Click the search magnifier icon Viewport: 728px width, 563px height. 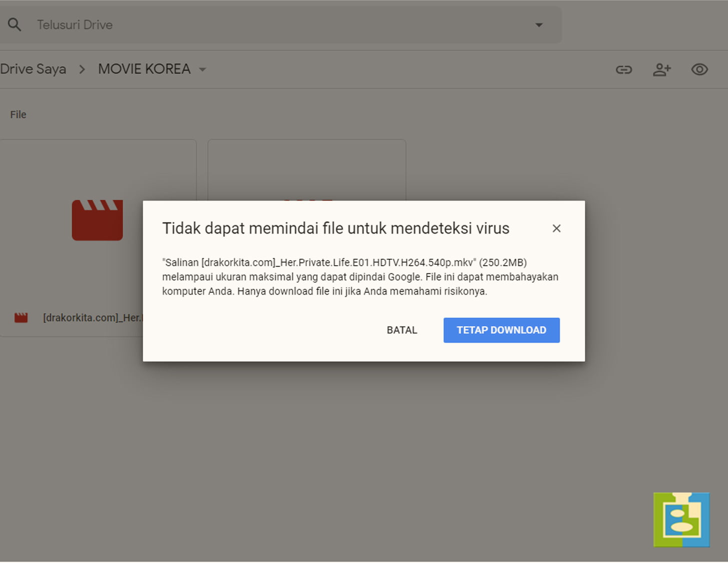[x=15, y=25]
